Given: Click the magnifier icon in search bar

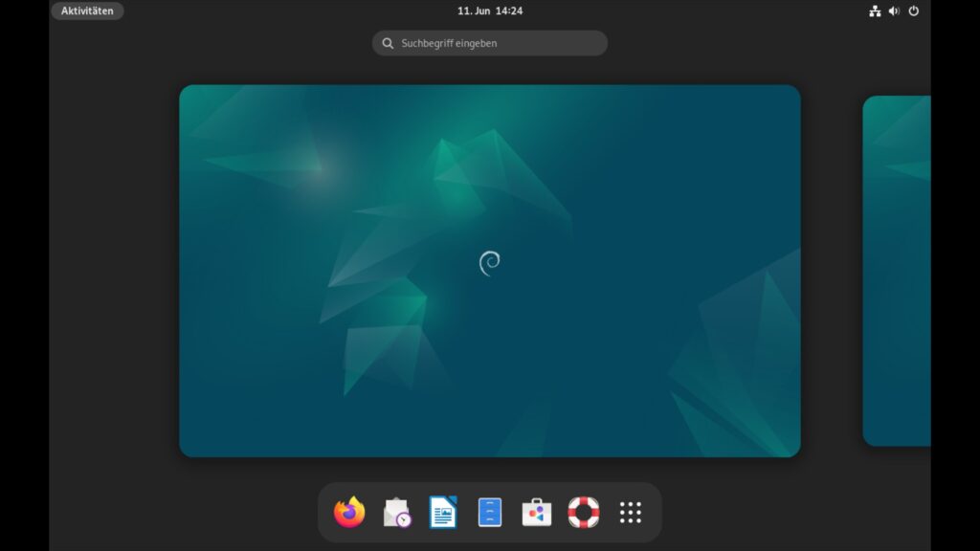Looking at the screenshot, I should pos(389,43).
